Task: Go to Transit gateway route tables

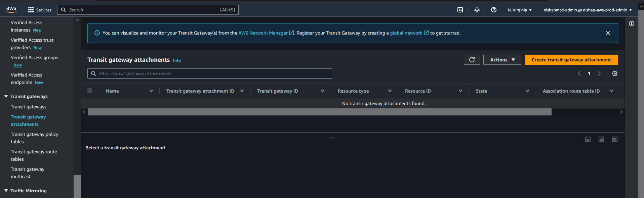Action: [x=34, y=155]
